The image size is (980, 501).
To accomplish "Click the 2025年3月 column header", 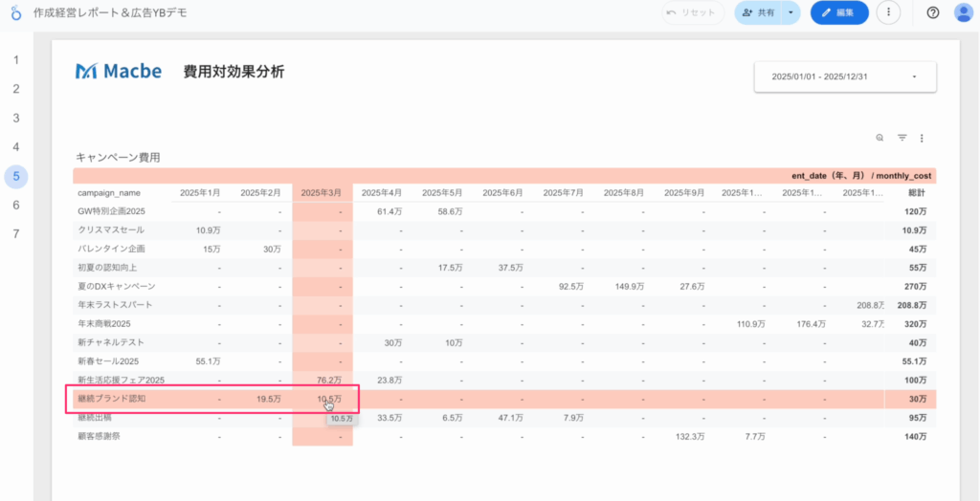I will (322, 193).
